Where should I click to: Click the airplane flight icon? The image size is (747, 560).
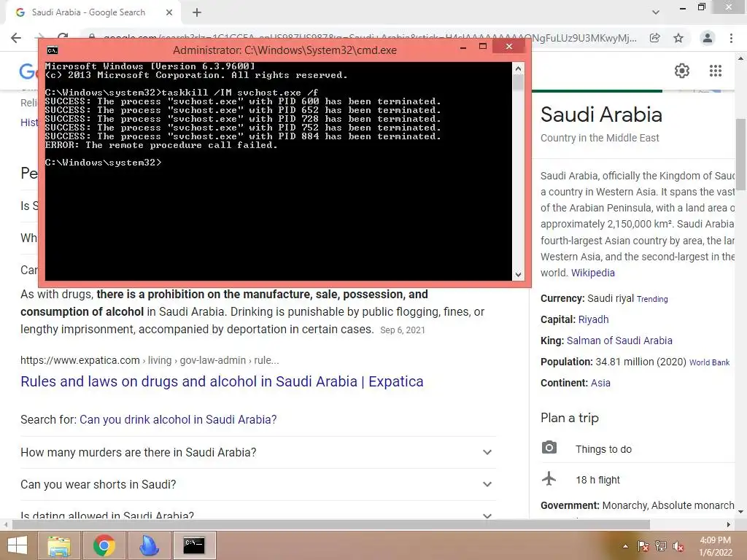(x=549, y=478)
